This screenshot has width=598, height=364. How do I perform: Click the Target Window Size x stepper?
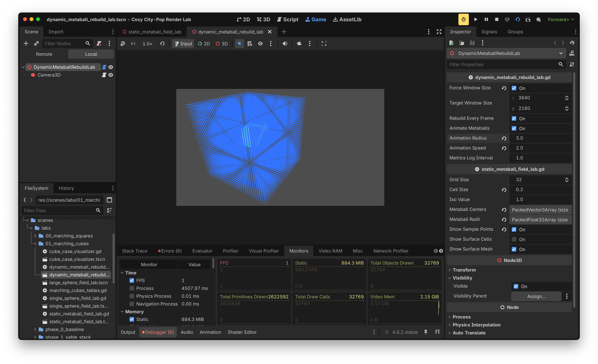coord(567,98)
